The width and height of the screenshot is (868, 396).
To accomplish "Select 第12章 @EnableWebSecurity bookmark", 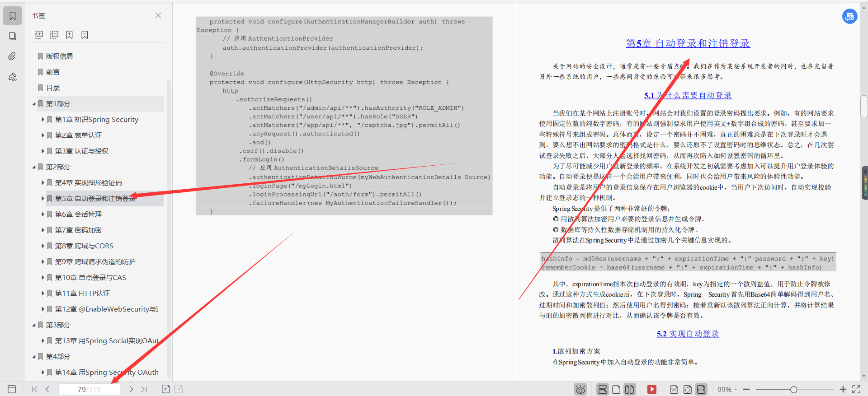I will [106, 309].
